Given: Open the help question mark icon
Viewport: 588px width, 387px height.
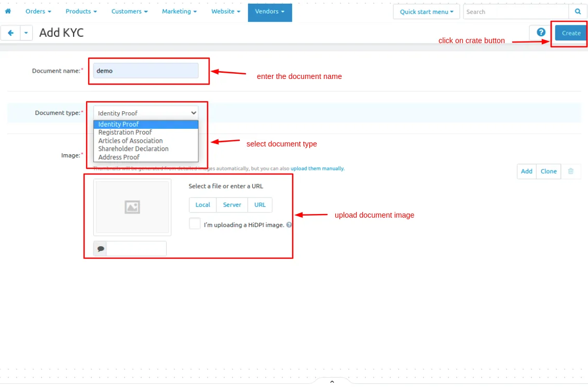Looking at the screenshot, I should point(541,33).
